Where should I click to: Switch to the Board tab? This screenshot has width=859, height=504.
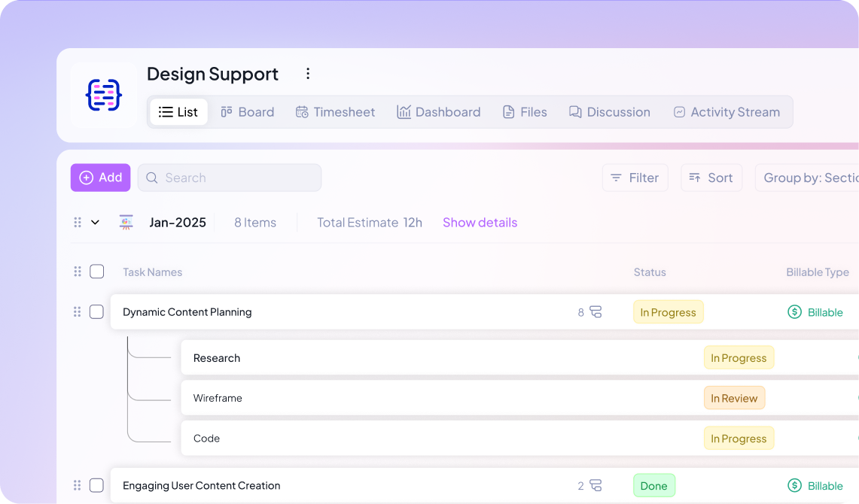tap(248, 112)
